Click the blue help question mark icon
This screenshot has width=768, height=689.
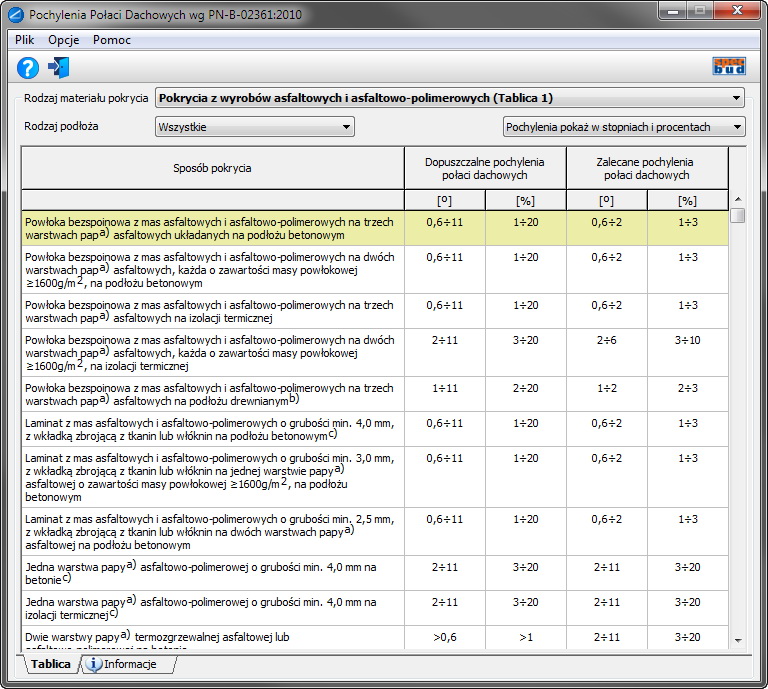point(28,68)
